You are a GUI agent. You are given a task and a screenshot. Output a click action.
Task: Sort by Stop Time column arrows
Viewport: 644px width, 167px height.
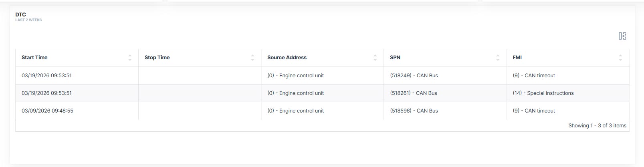click(x=252, y=58)
